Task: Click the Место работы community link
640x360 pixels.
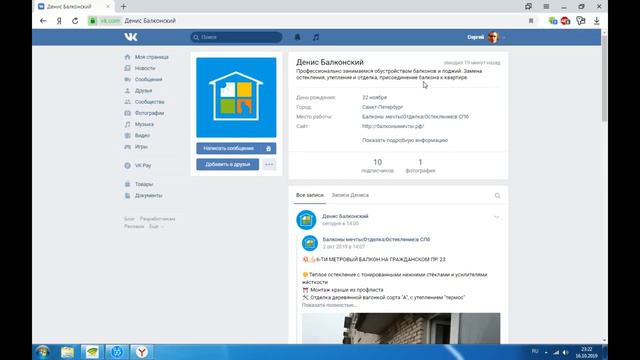Action: click(415, 117)
